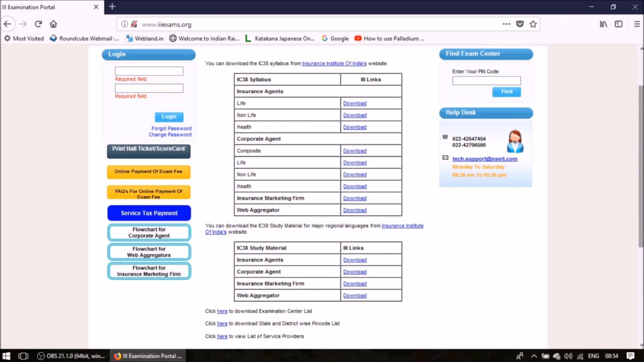Click the Service Tax Payment button
The height and width of the screenshot is (362, 644).
point(149,213)
